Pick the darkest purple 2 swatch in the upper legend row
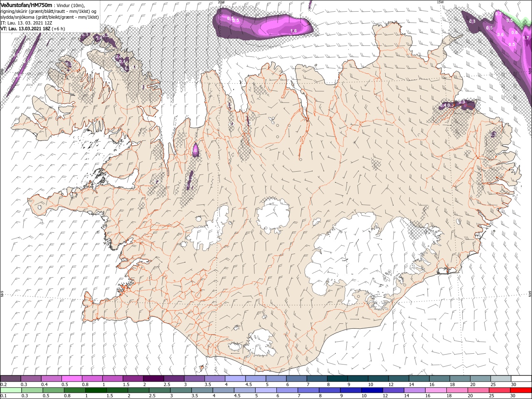The image size is (532, 399). (x=153, y=378)
